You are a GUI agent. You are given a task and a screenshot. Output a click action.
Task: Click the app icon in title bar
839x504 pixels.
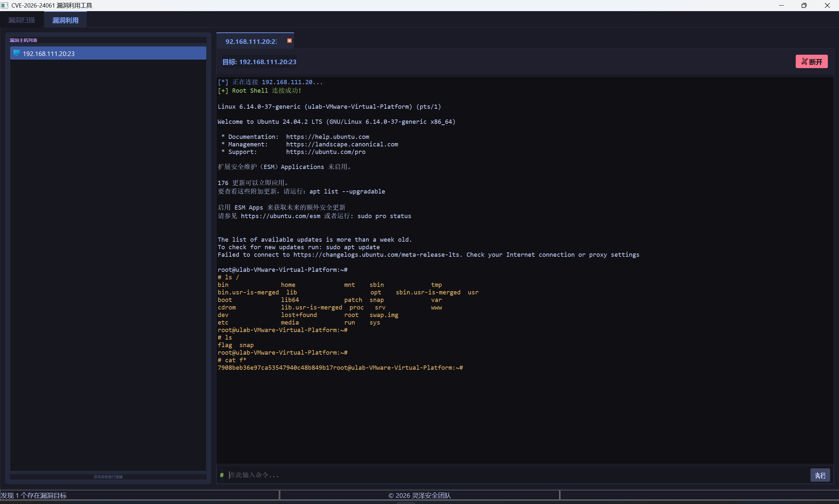[4, 6]
